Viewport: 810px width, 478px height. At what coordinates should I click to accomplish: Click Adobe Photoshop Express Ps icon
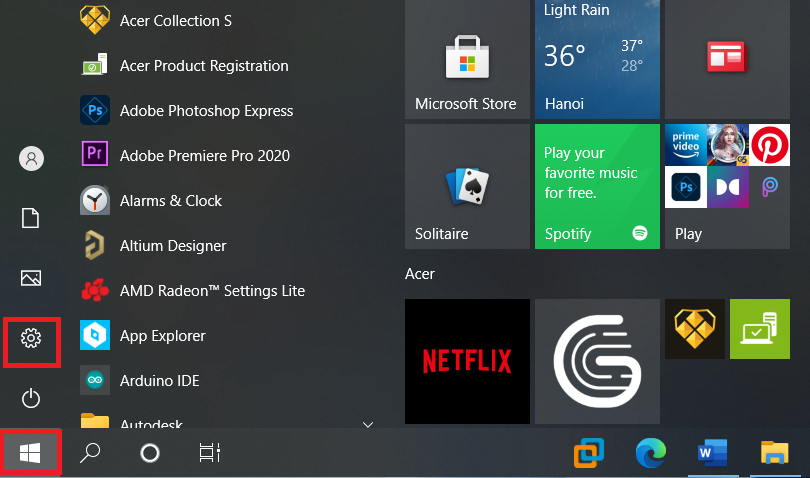pos(95,110)
